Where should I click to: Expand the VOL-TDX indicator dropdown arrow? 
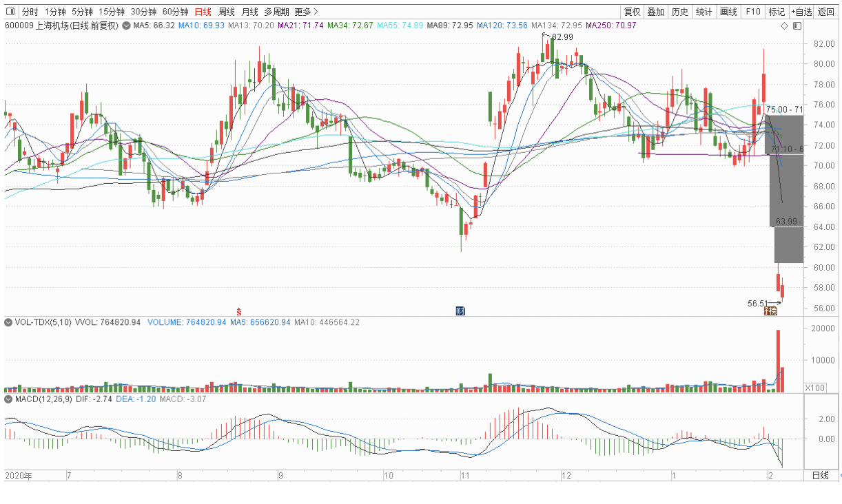pos(9,322)
